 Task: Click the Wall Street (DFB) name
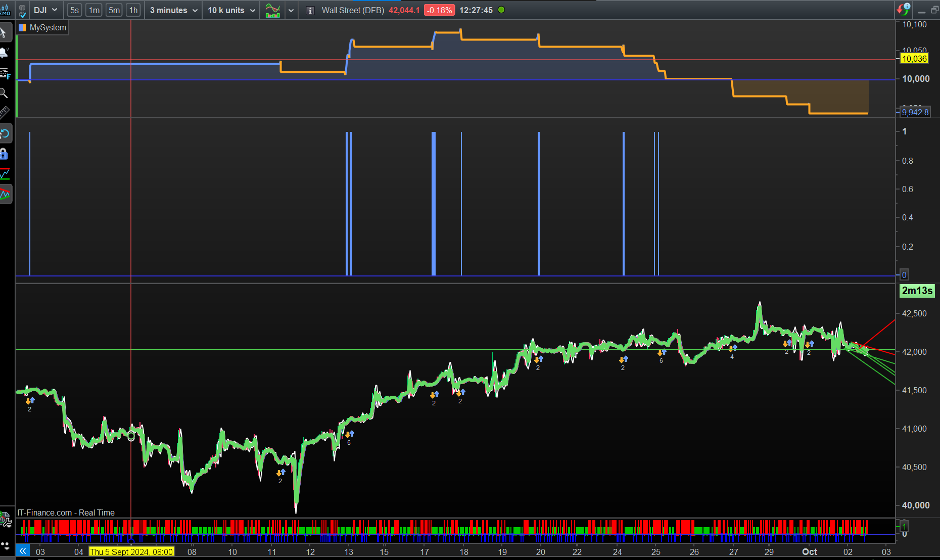(353, 10)
